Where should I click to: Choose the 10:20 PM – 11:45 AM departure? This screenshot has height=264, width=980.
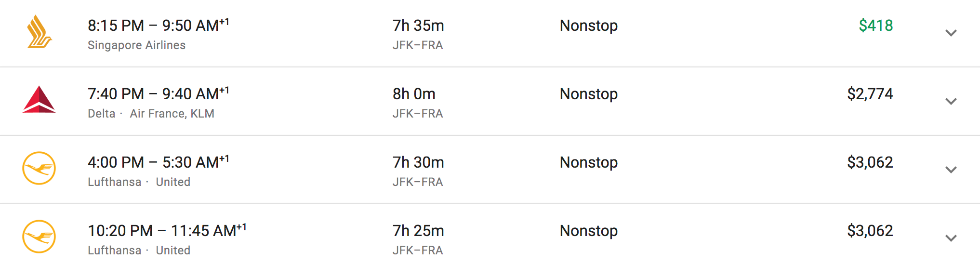(x=167, y=230)
